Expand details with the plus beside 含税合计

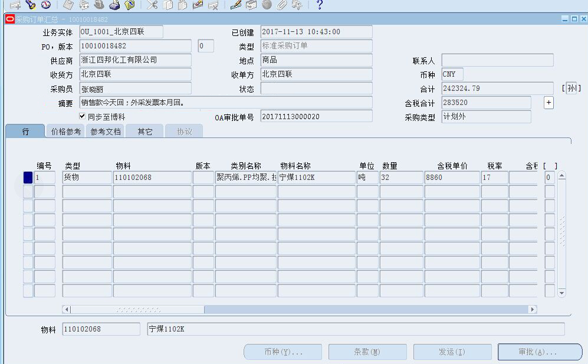(x=548, y=102)
